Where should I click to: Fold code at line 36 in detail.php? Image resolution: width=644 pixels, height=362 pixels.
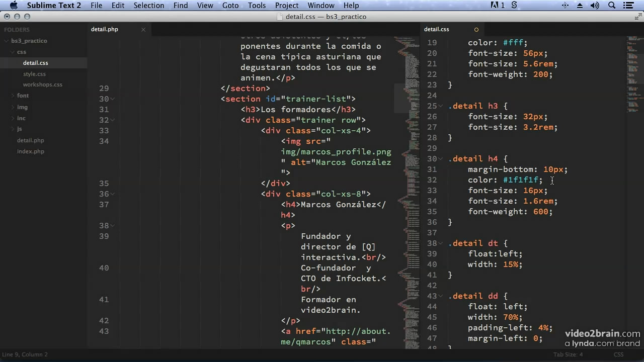[113, 194]
